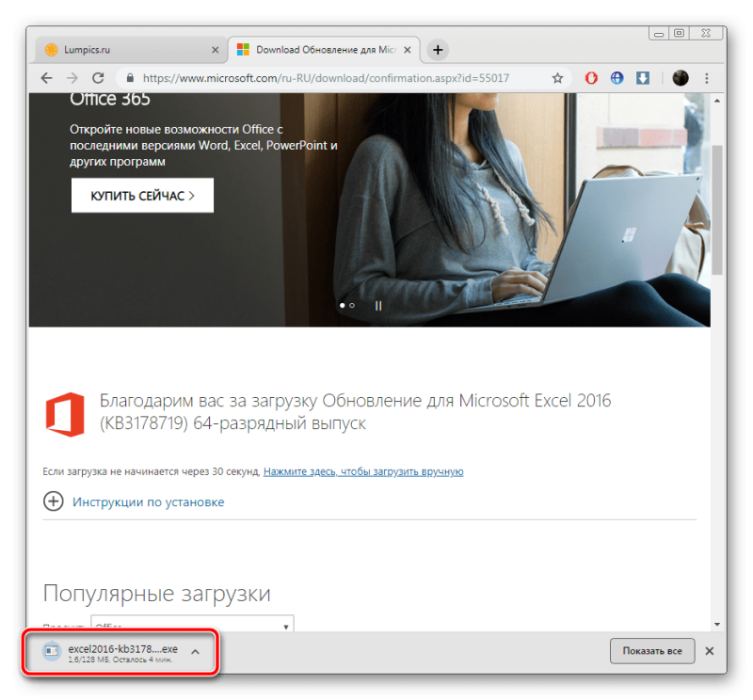Expand Инструкции по установке plus icon
The image size is (753, 700).
[x=54, y=501]
